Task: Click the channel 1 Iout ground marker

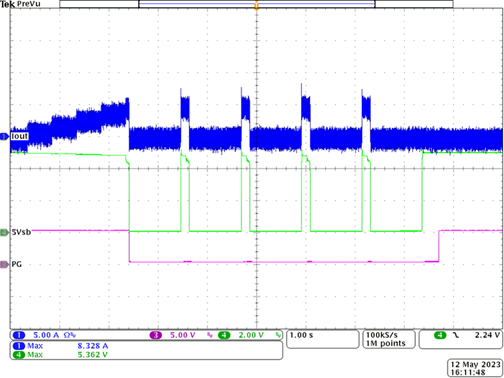Action: coord(4,136)
